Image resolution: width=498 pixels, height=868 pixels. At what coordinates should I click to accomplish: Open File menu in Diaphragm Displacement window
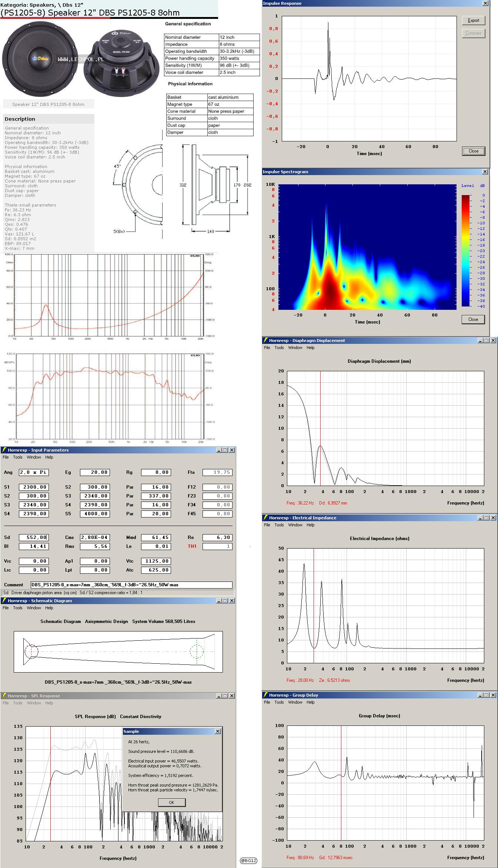267,348
